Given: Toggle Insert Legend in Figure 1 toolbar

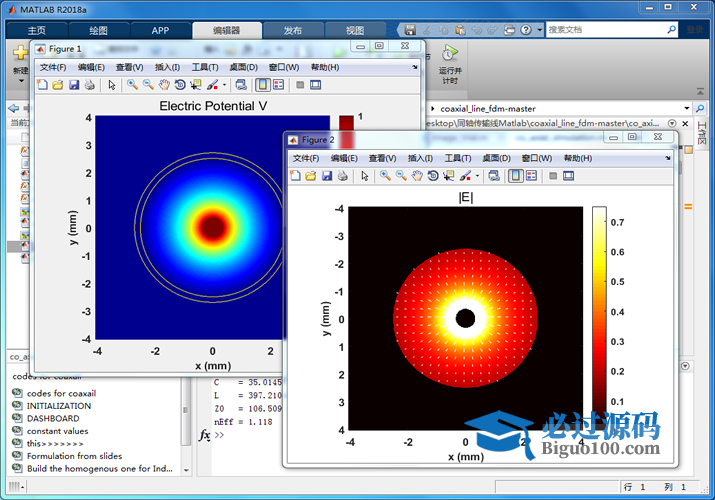Looking at the screenshot, I should 278,85.
